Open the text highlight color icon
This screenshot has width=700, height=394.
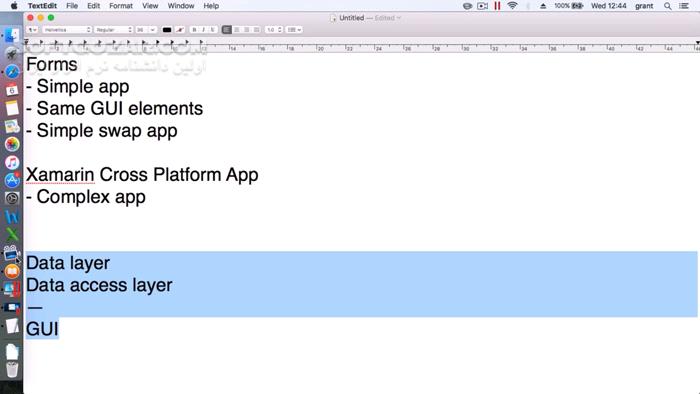click(180, 30)
